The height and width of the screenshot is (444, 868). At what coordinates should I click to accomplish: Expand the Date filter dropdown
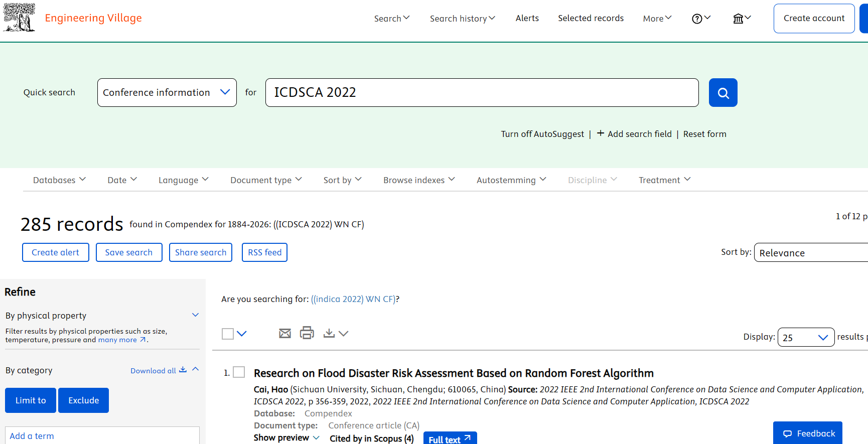point(122,180)
